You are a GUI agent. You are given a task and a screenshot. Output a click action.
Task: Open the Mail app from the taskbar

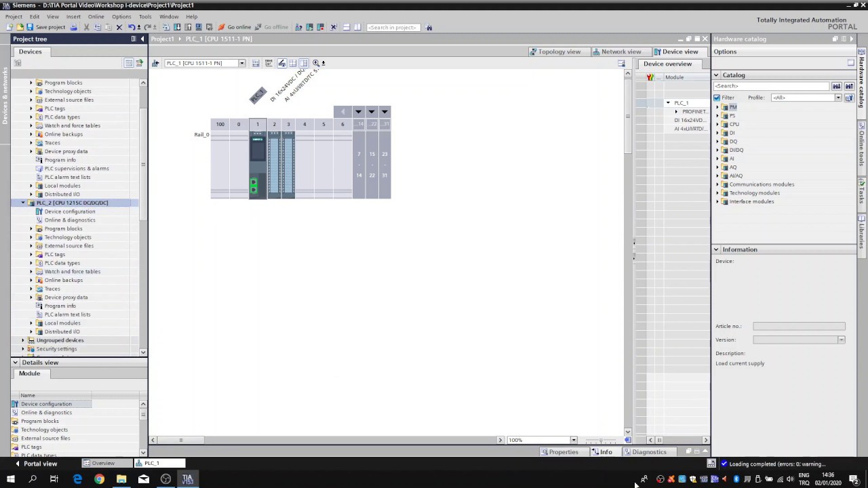pos(143,479)
